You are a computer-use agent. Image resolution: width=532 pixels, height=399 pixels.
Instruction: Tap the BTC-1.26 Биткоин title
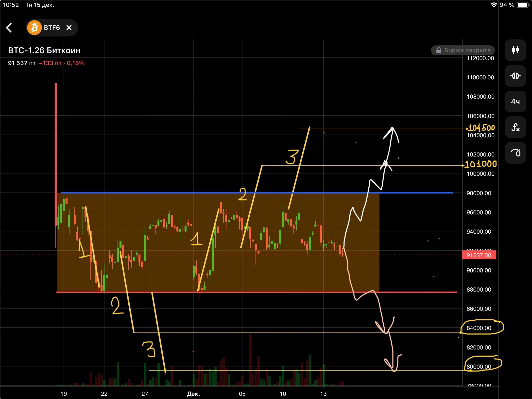44,50
